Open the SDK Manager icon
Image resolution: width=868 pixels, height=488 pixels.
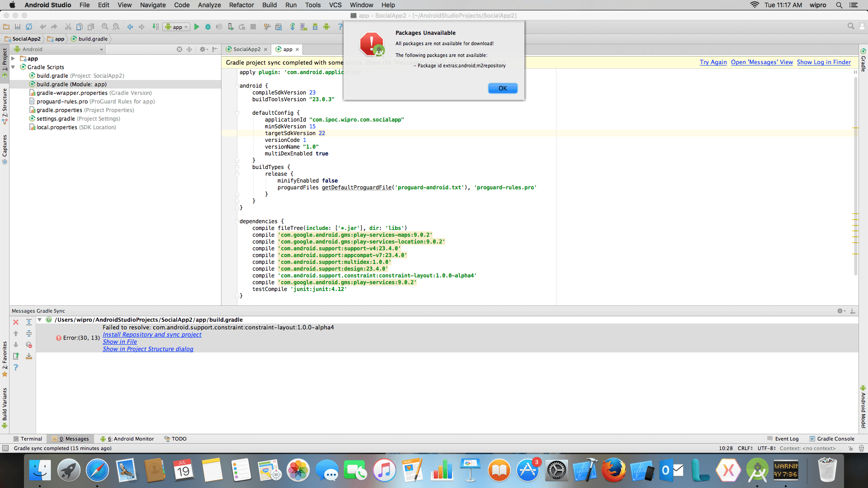click(315, 27)
